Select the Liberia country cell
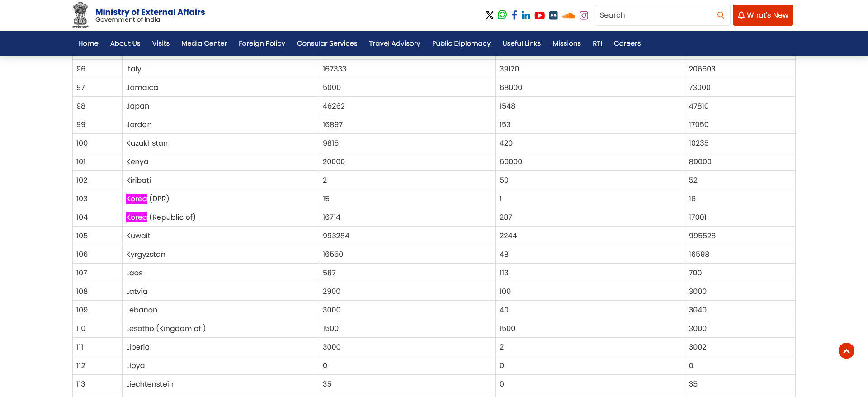The width and height of the screenshot is (868, 397). pos(221,347)
